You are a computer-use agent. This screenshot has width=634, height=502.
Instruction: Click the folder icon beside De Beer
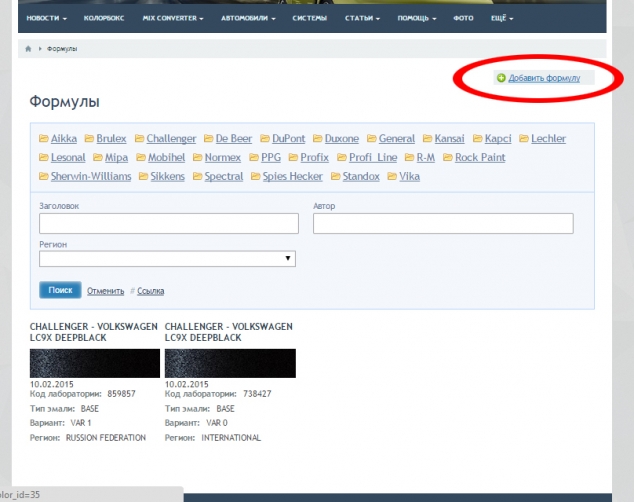coord(208,139)
